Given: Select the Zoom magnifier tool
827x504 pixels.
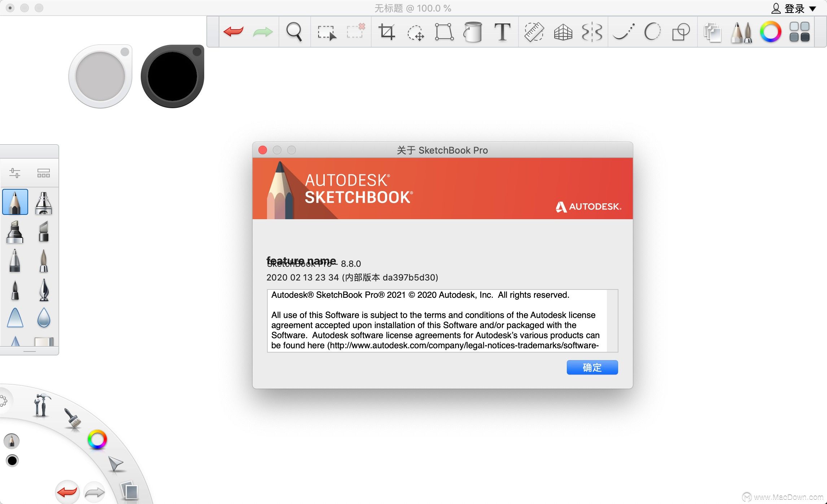Looking at the screenshot, I should tap(294, 32).
